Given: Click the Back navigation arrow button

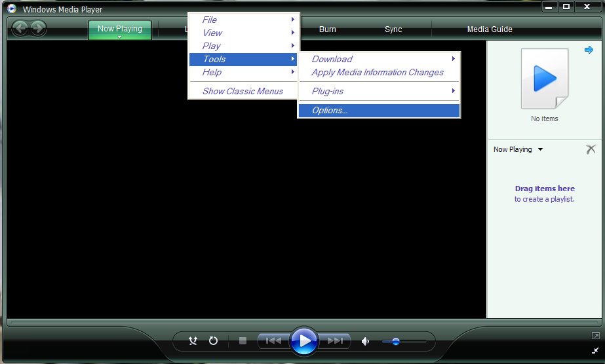Looking at the screenshot, I should click(x=20, y=28).
